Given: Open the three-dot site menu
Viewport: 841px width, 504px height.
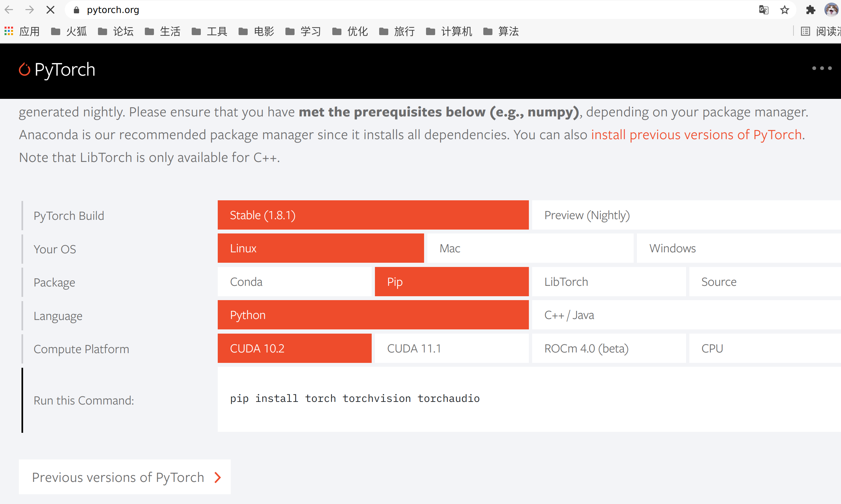Looking at the screenshot, I should pyautogui.click(x=822, y=68).
